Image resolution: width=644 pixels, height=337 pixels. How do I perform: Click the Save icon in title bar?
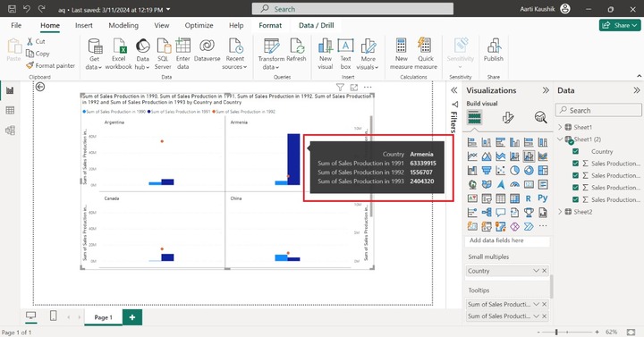12,9
